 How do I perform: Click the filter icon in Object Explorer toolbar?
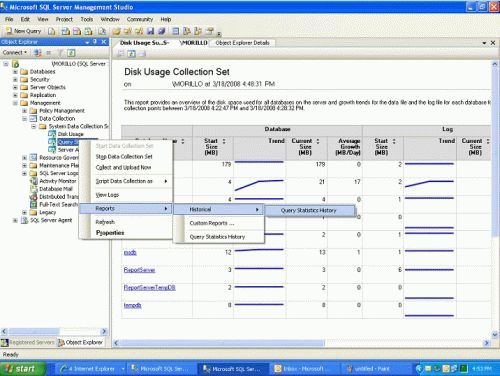coord(60,53)
